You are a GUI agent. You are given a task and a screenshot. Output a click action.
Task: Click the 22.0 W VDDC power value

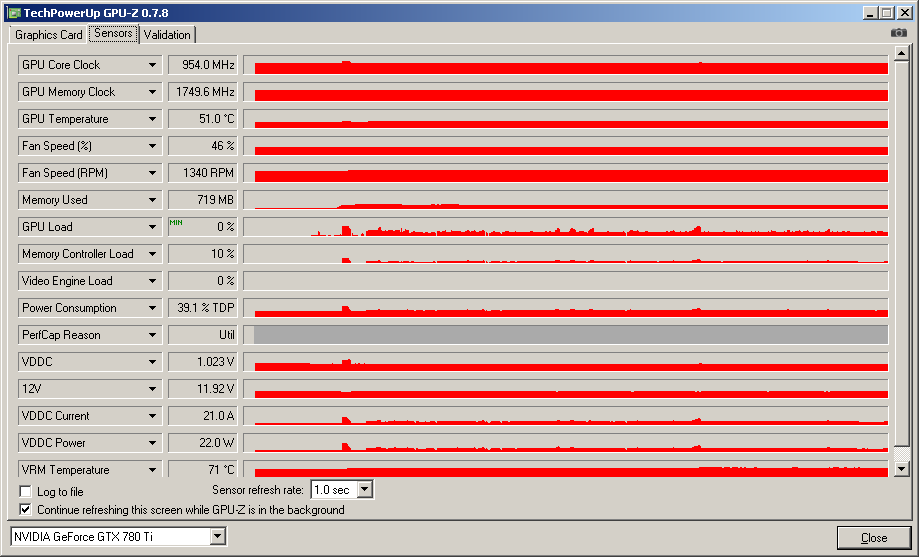pos(202,443)
